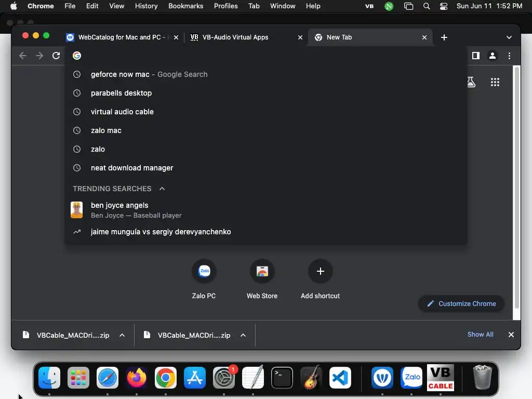Open the History menu

tap(146, 6)
